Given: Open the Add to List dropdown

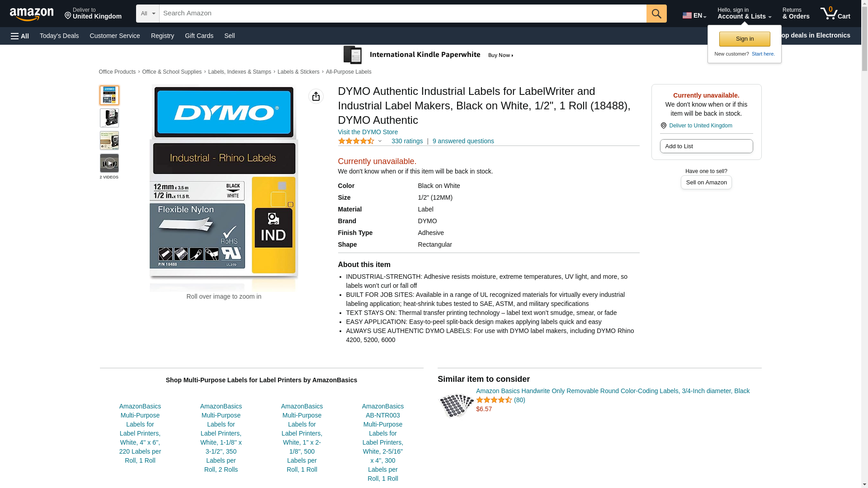Looking at the screenshot, I should [x=706, y=146].
